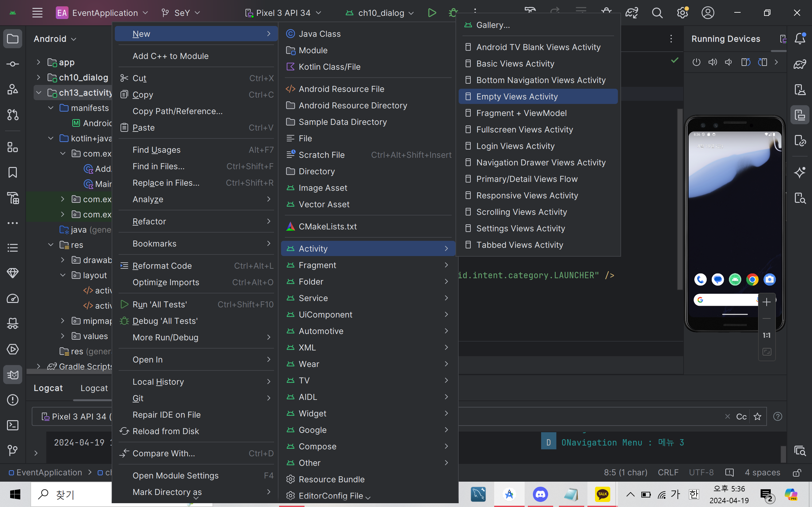Click the Run app play icon
Viewport: 812px width, 507px height.
432,13
